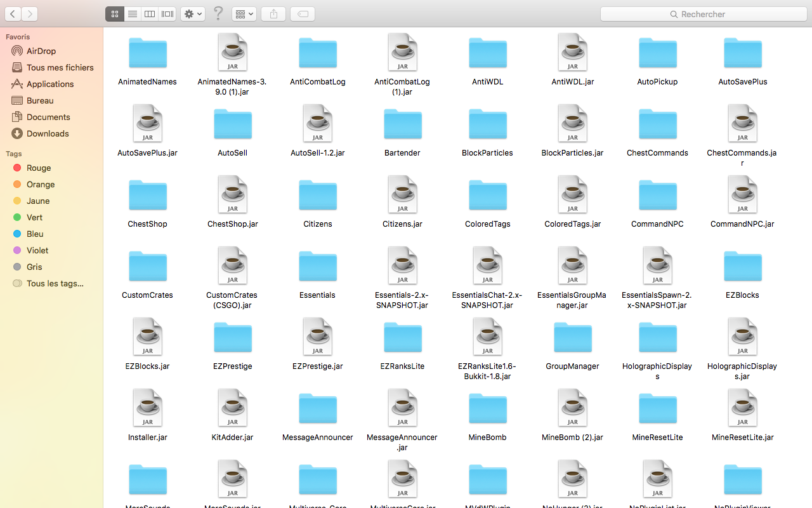Filter by the Jaune tag
The height and width of the screenshot is (508, 812).
pos(51,201)
